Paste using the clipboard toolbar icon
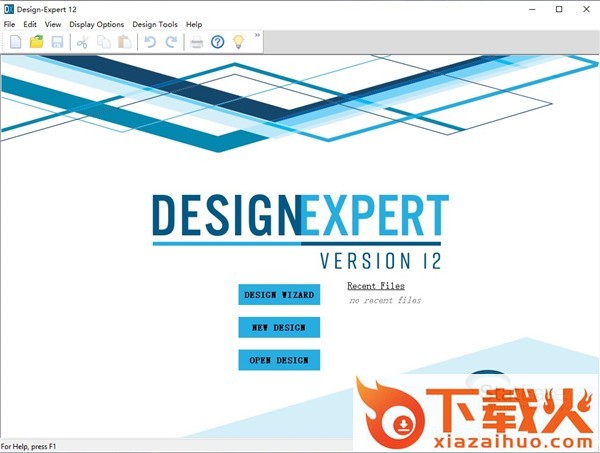Image resolution: width=600 pixels, height=453 pixels. pos(125,42)
